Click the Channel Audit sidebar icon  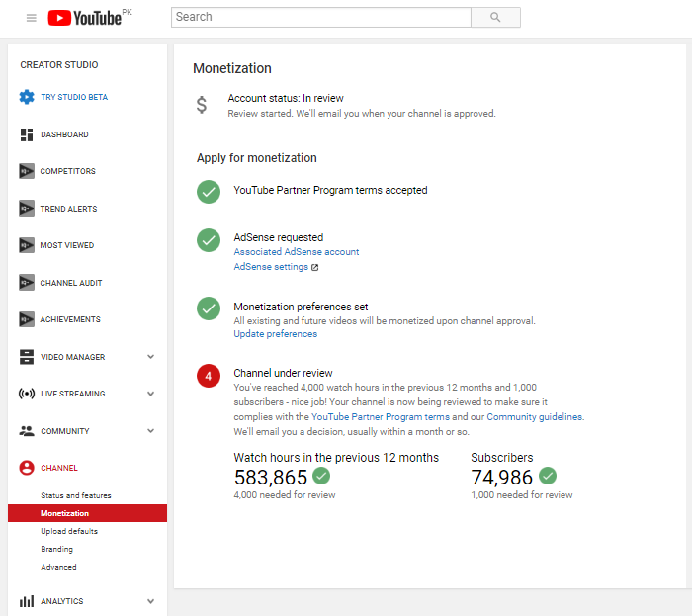click(x=27, y=283)
